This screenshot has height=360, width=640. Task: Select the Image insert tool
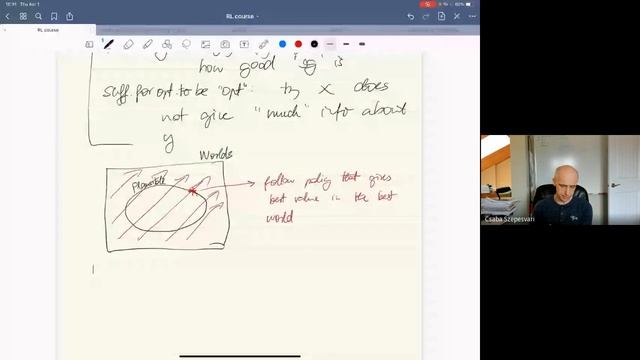click(206, 44)
